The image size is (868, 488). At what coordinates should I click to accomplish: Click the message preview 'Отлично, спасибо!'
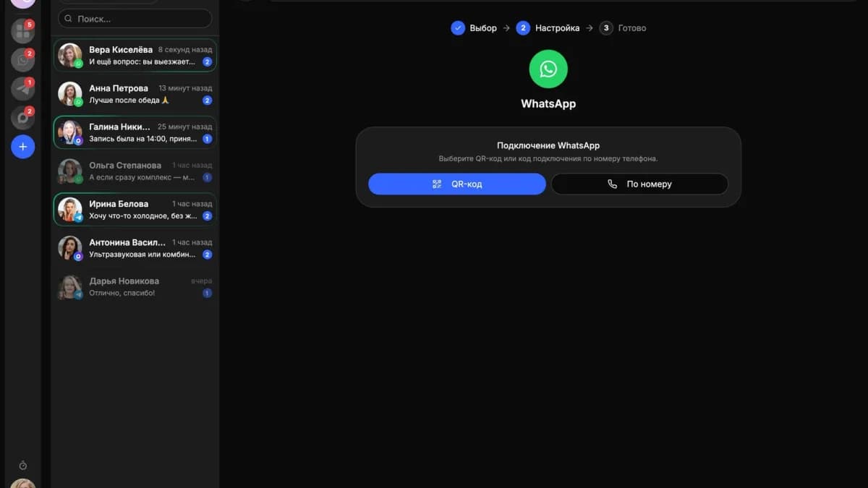pos(122,293)
